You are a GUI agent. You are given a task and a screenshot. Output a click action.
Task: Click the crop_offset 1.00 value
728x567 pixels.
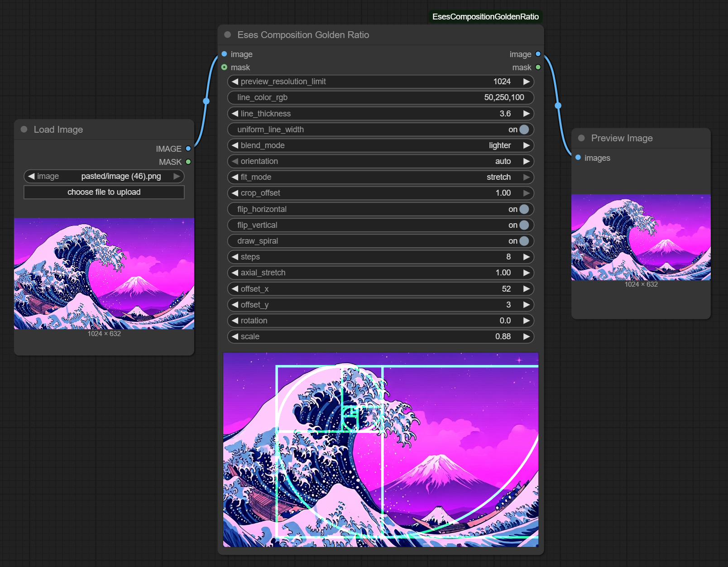click(503, 193)
